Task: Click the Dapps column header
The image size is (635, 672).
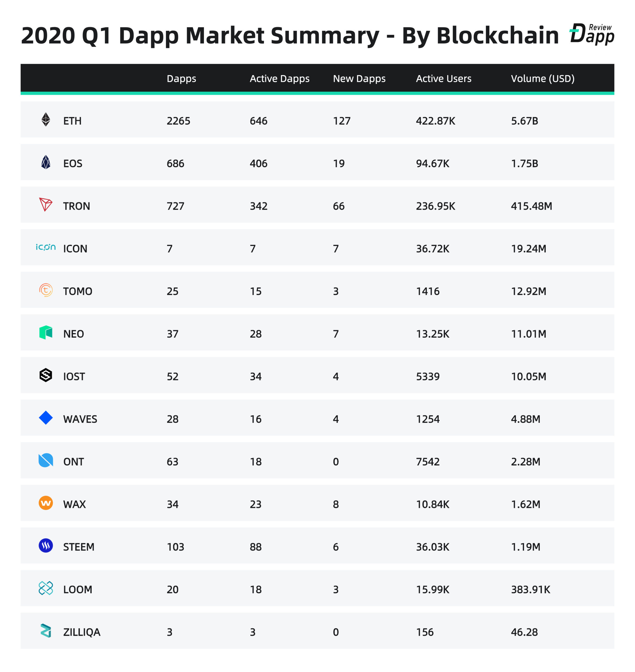Action: (x=181, y=78)
